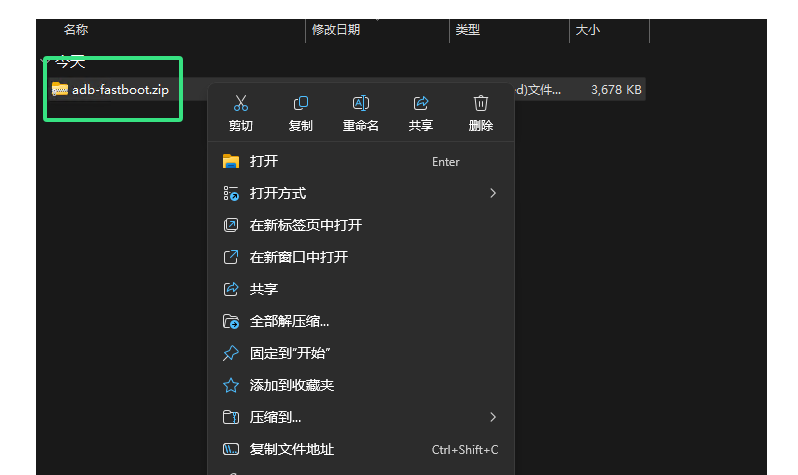Click the 3,678 KB size value

click(616, 90)
